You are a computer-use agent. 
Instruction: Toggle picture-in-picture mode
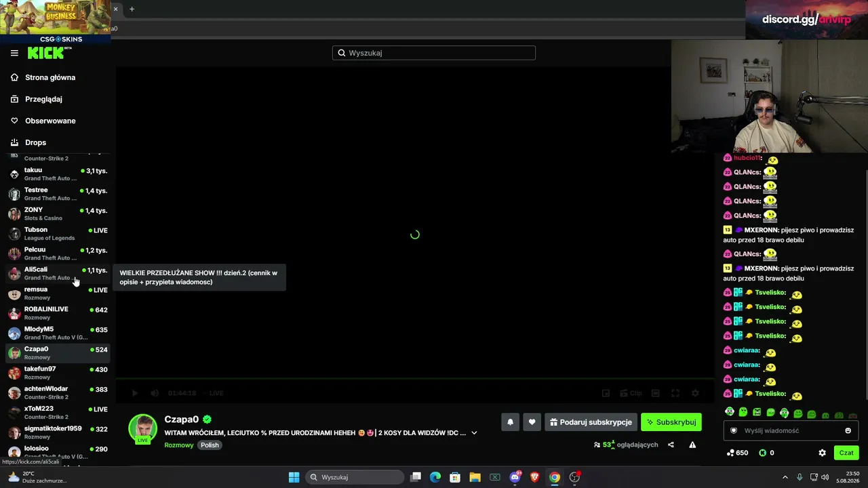(x=606, y=393)
